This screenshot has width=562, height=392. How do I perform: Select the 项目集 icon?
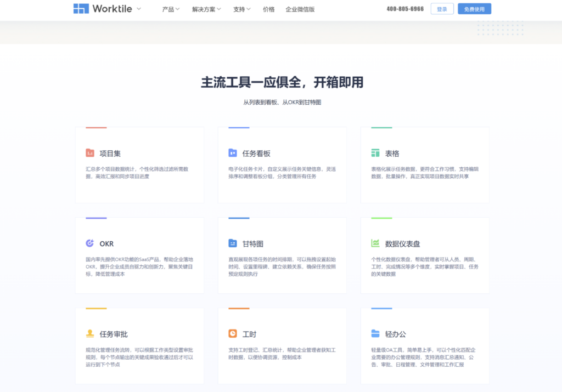(x=90, y=153)
